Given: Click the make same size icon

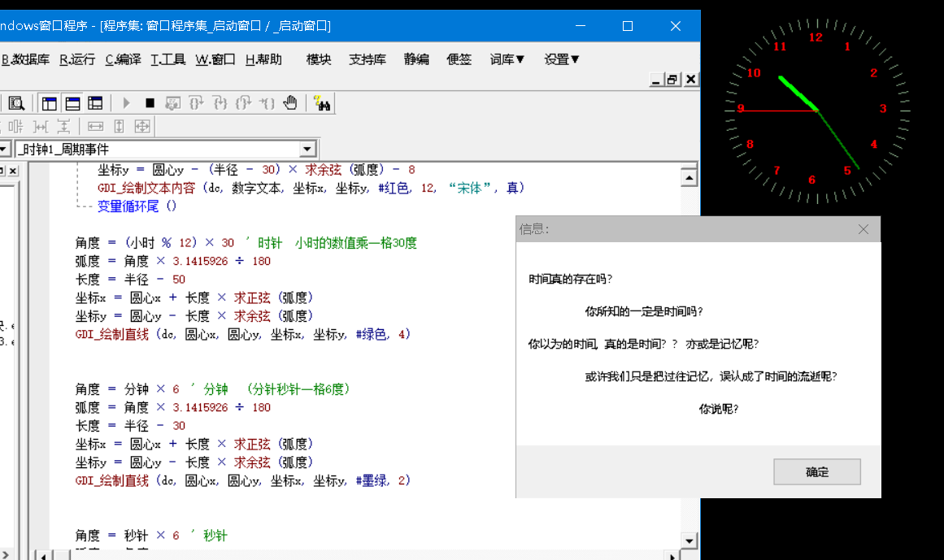Looking at the screenshot, I should point(142,126).
